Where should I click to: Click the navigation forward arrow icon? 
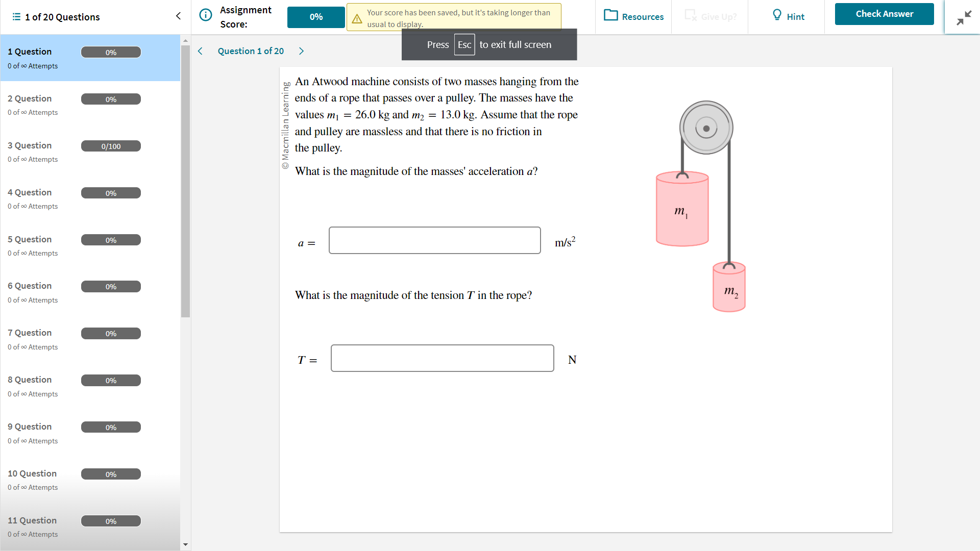point(301,51)
